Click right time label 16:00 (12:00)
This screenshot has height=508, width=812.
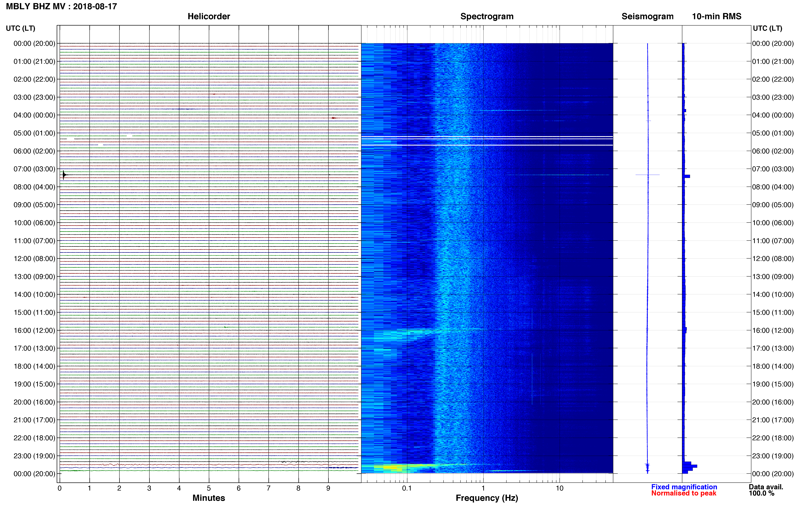click(x=773, y=330)
